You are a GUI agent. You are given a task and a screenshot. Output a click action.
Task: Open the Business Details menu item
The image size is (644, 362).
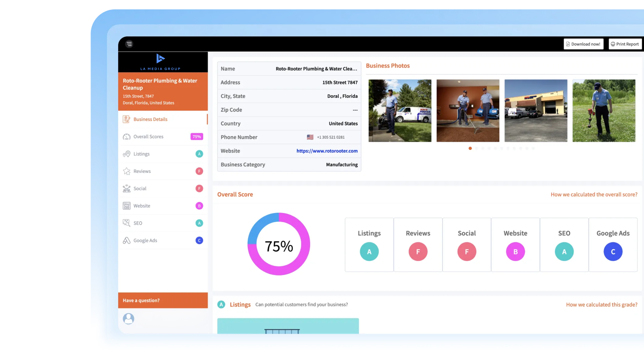(150, 119)
